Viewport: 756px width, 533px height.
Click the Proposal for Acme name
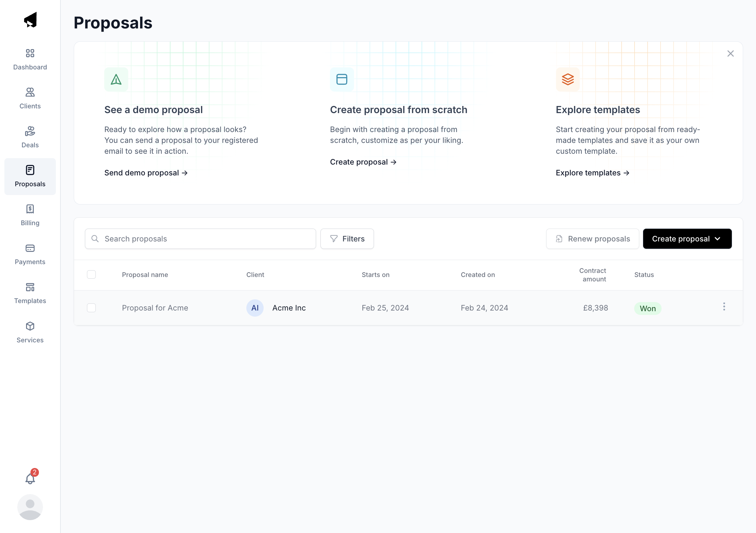click(155, 308)
